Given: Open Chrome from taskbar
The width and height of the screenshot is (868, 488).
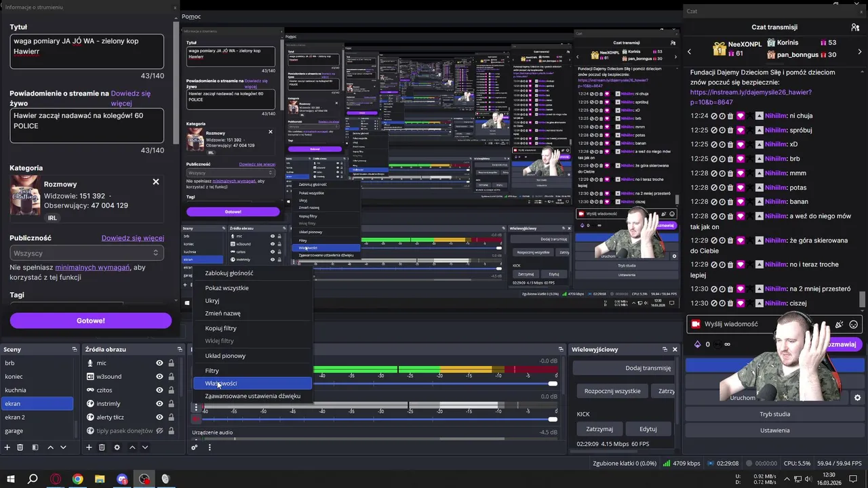Looking at the screenshot, I should (78, 479).
